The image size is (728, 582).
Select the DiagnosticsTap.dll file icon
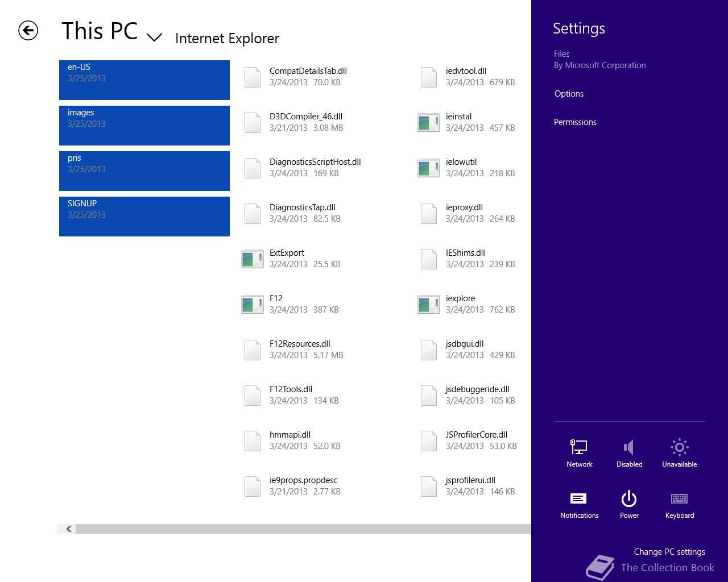253,214
